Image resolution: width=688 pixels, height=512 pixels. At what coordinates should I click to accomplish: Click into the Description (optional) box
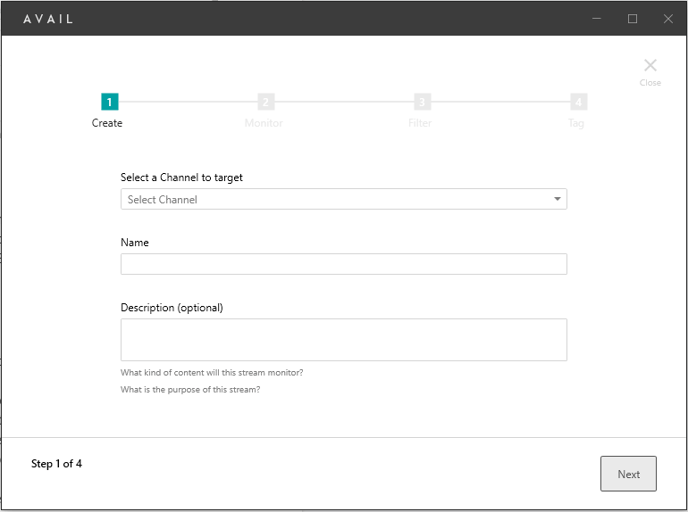coord(344,340)
